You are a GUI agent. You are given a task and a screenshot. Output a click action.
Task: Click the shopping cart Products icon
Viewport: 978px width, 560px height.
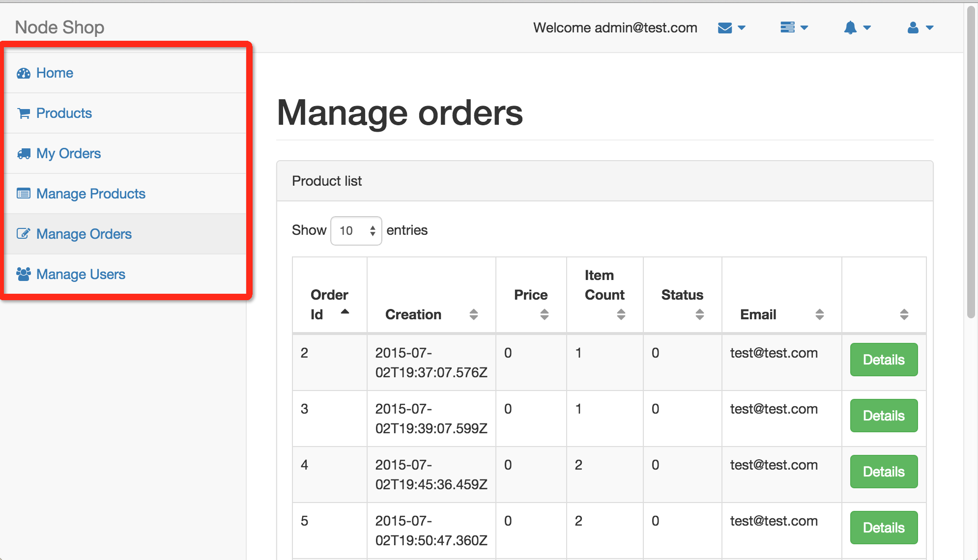click(24, 113)
